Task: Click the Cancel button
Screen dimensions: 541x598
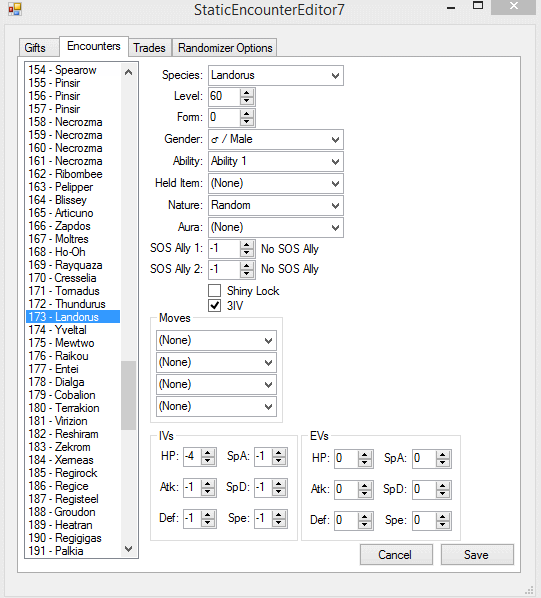Action: tap(396, 555)
